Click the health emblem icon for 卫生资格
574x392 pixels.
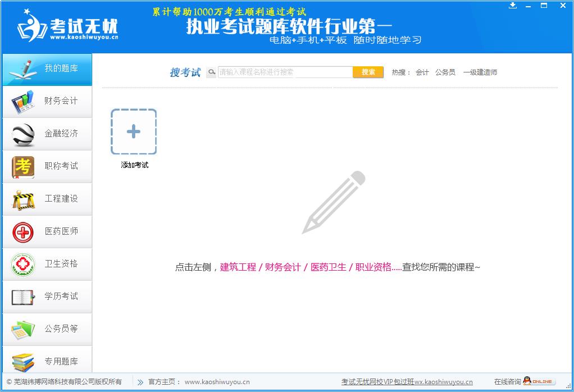pos(22,265)
